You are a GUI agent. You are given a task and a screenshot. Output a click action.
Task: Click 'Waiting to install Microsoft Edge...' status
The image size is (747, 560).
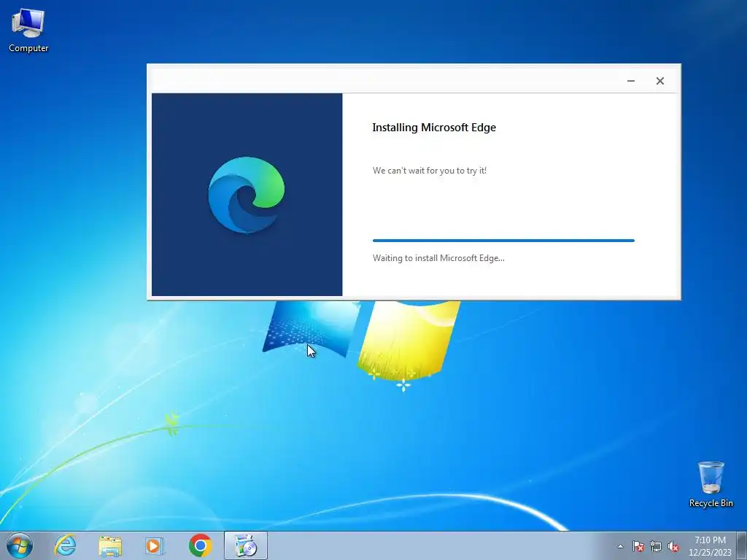pos(438,258)
